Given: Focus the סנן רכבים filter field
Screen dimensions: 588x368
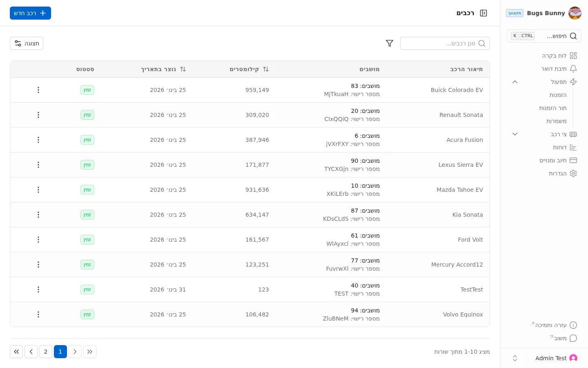Looking at the screenshot, I should [445, 43].
